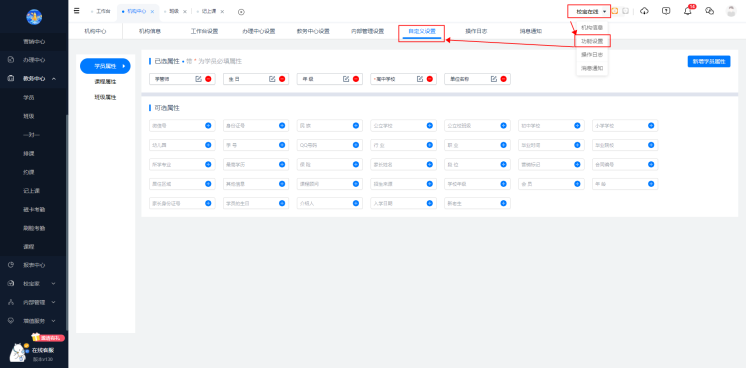
Task: Open the chat bubbles icon in header
Action: [709, 11]
